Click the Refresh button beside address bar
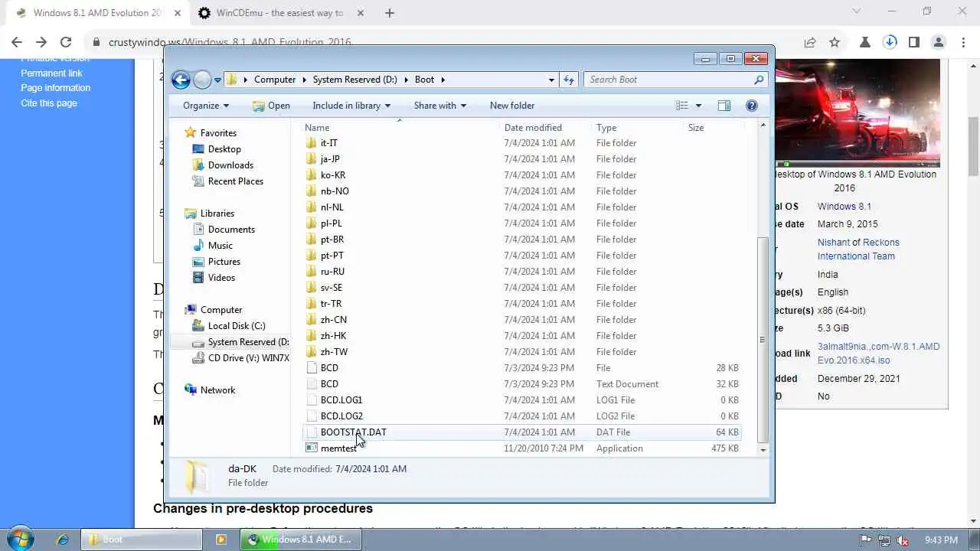980x551 pixels. (569, 80)
